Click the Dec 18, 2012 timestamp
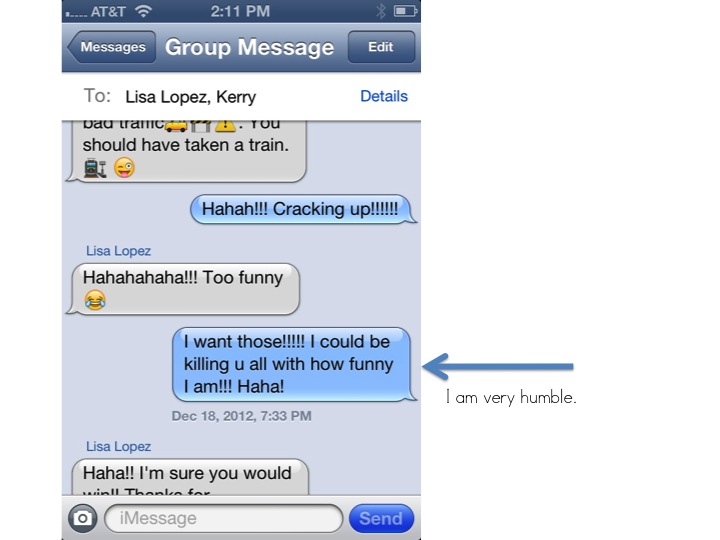This screenshot has height=540, width=720. (x=242, y=416)
